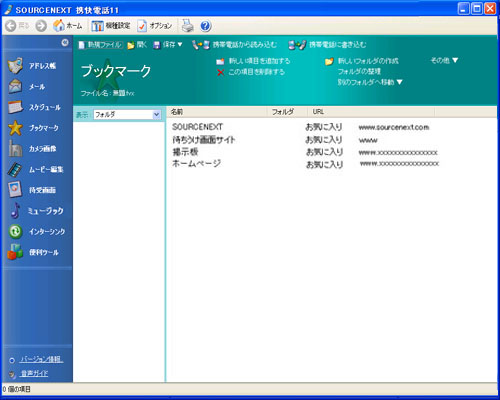Open Useful Tools (便利ツール) blocks icon
The image size is (500, 400).
[x=15, y=252]
